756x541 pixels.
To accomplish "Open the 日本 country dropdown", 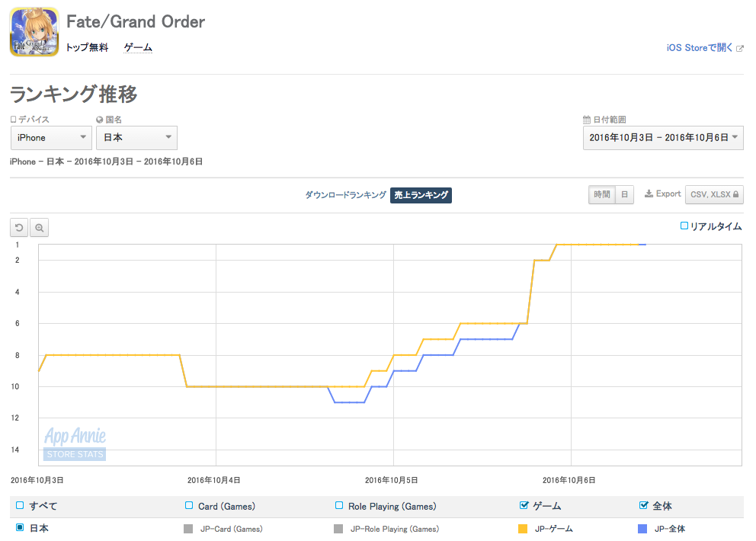I will click(x=137, y=138).
